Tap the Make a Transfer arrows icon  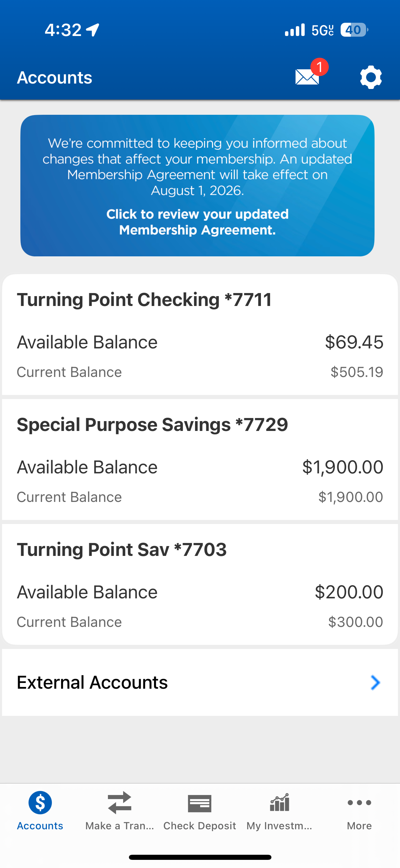[x=119, y=803]
